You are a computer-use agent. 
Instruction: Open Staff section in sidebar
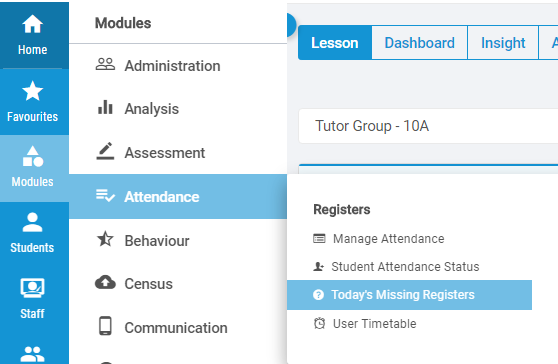point(33,299)
